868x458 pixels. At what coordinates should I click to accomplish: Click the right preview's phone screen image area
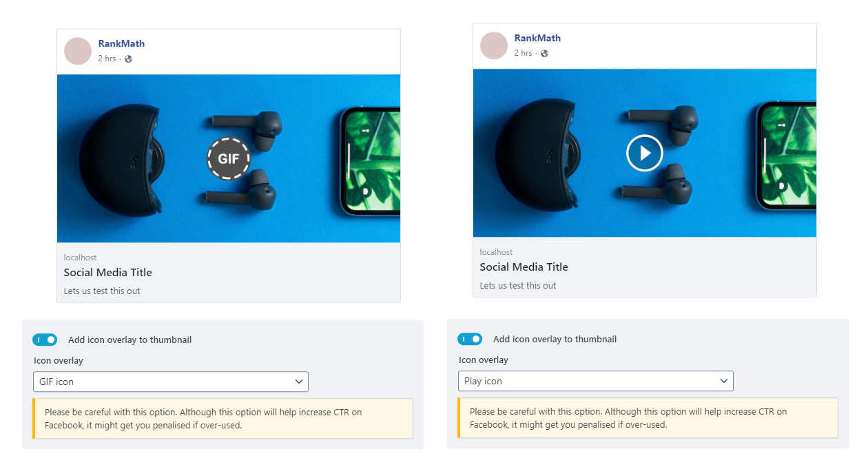787,155
